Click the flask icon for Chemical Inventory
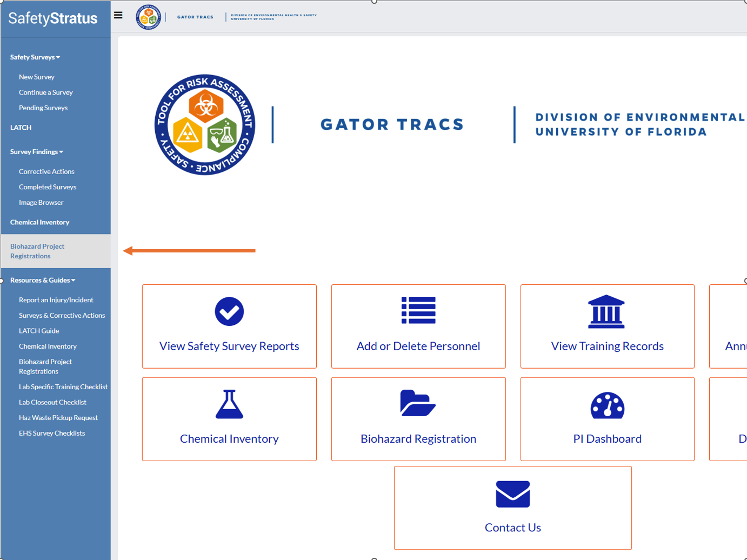Screen dimensions: 747x560 tap(229, 404)
